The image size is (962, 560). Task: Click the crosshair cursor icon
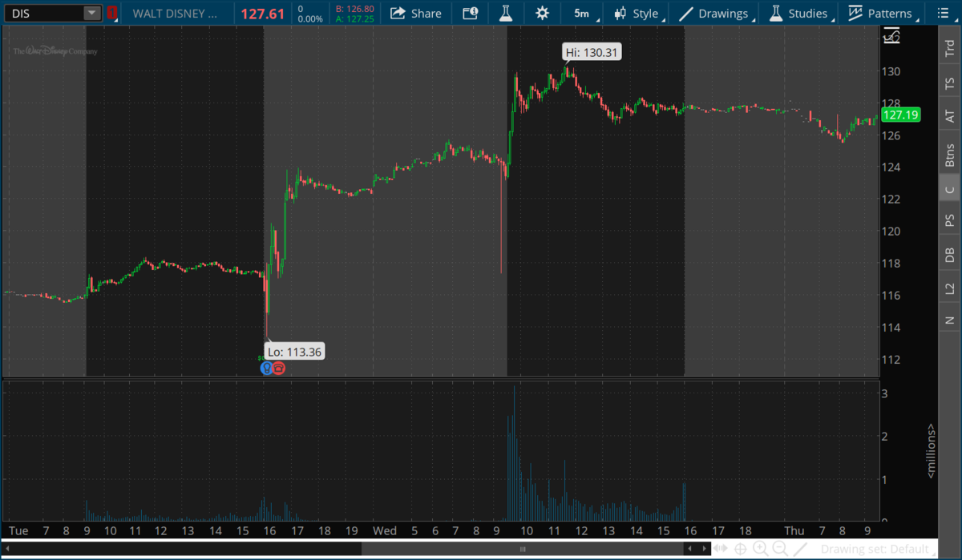point(740,549)
